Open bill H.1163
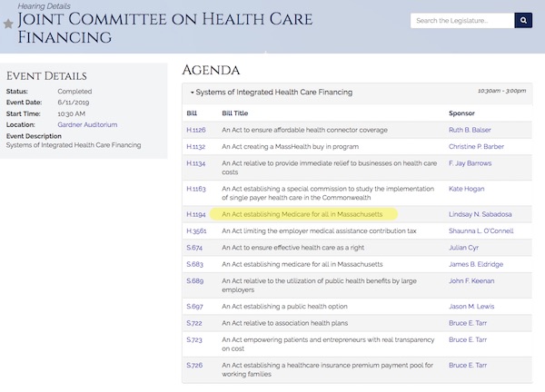This screenshot has height=392, width=545. point(196,189)
